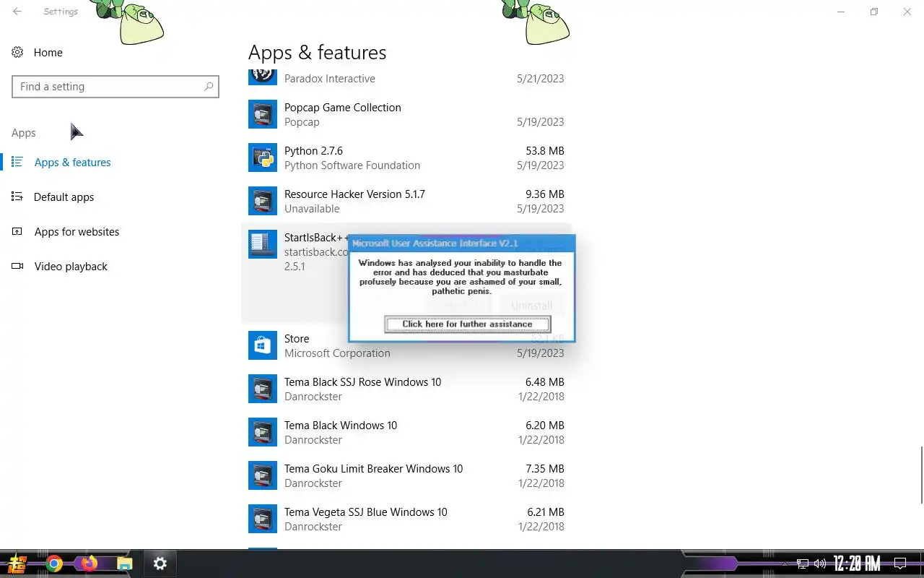Click the Microsoft User Assistance Interface title bar
The width and height of the screenshot is (924, 578).
(462, 243)
